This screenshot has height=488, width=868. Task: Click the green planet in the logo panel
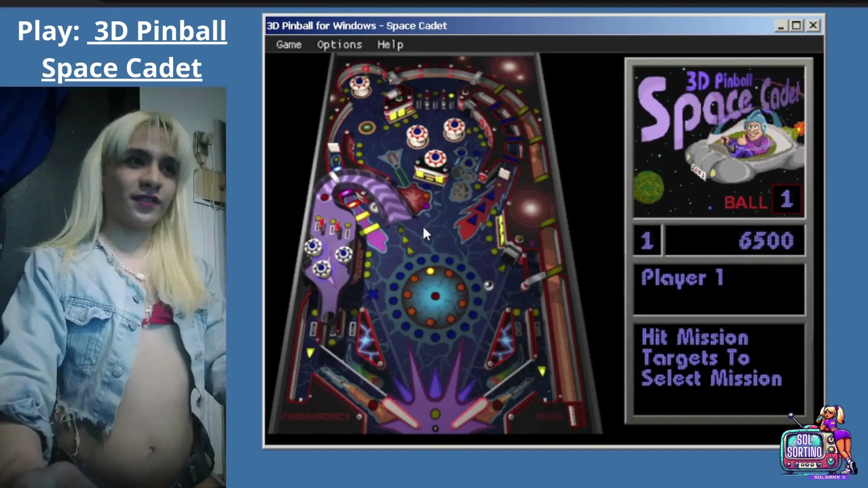[648, 186]
